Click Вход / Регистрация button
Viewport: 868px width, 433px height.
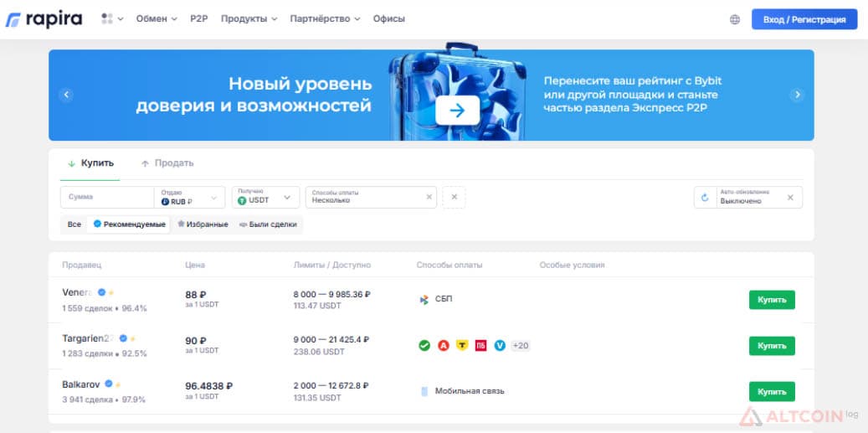coord(804,19)
